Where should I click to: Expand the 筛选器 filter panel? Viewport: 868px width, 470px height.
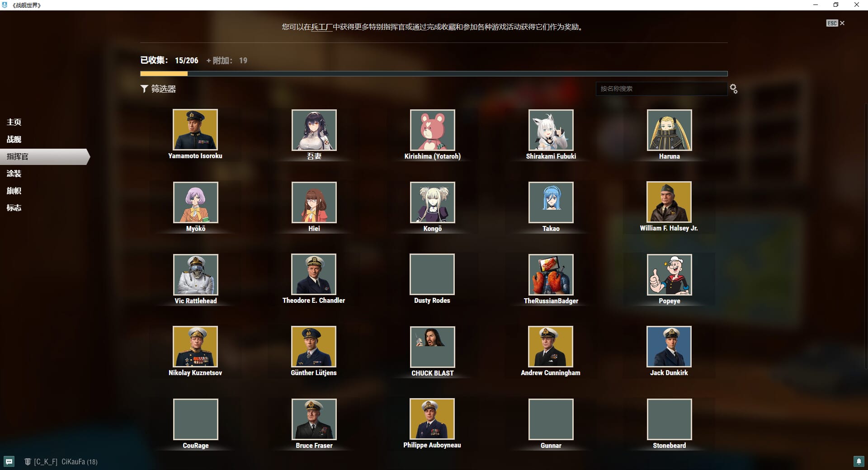(158, 89)
